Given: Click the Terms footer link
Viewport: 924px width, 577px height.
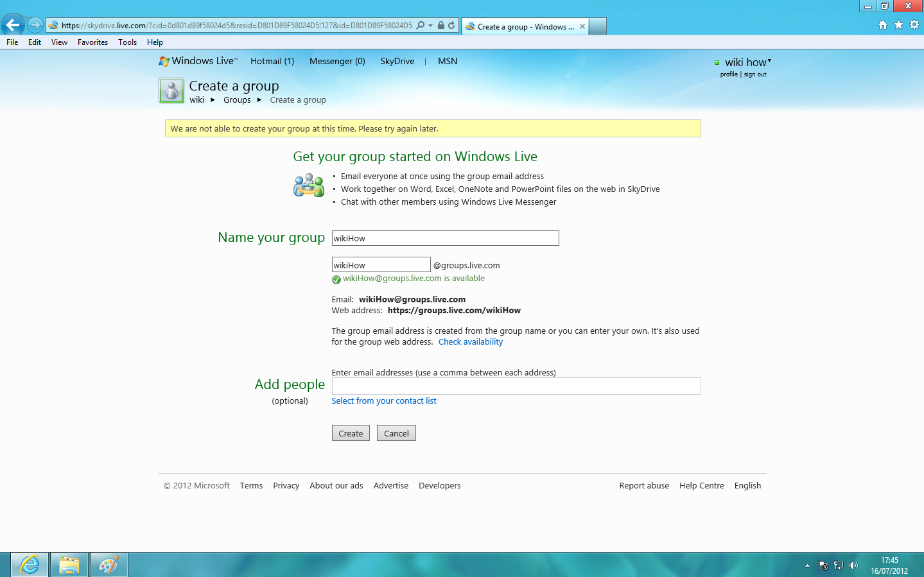Looking at the screenshot, I should pos(251,485).
